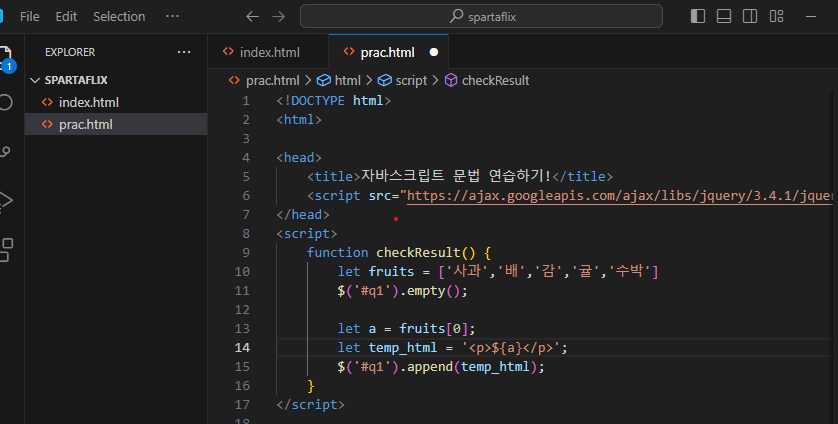Click line number 9 in the gutter
Screen dimensions: 838x424
click(x=246, y=252)
